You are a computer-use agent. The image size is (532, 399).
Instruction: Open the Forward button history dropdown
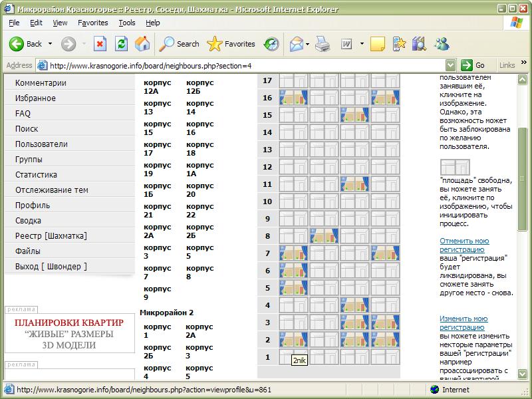point(84,44)
